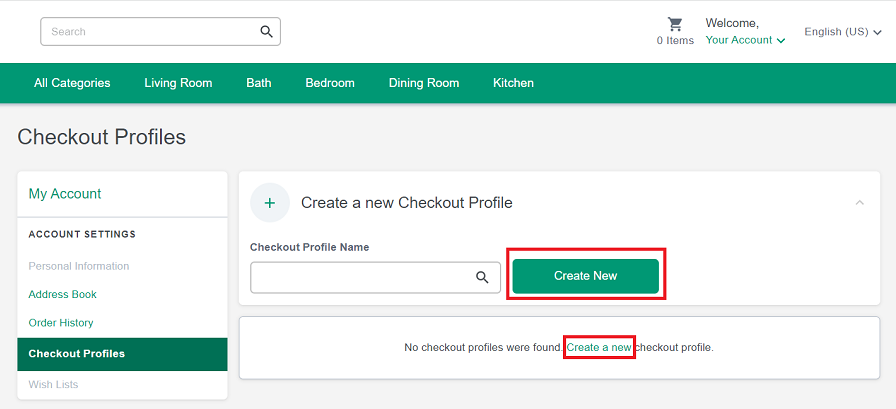Go to Living Room category

point(178,83)
